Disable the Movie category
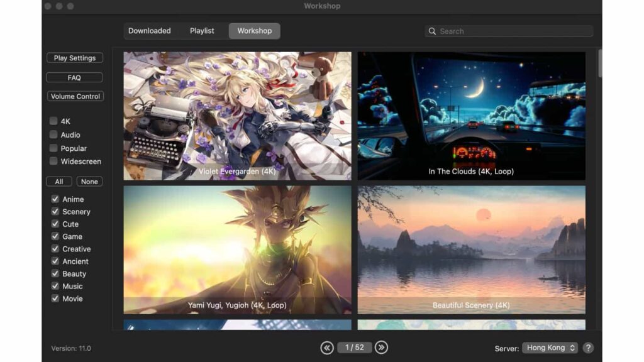Image resolution: width=644 pixels, height=362 pixels. pos(54,299)
